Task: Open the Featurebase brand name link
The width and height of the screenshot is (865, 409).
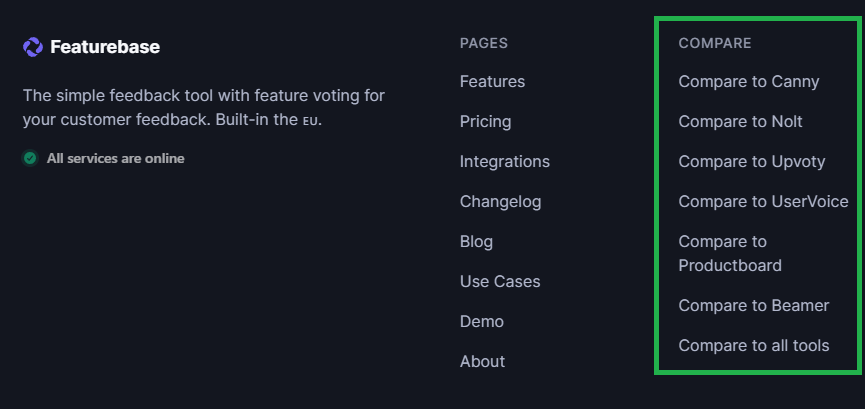Action: tap(105, 47)
